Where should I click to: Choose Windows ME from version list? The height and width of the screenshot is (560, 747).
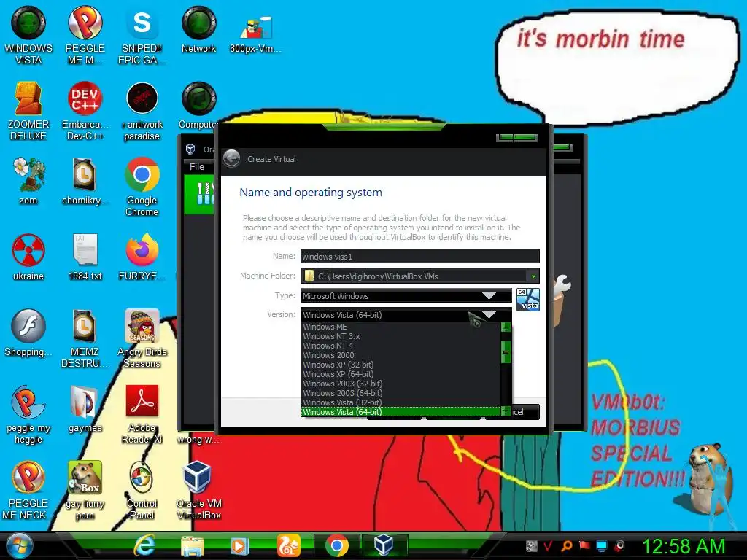400,327
